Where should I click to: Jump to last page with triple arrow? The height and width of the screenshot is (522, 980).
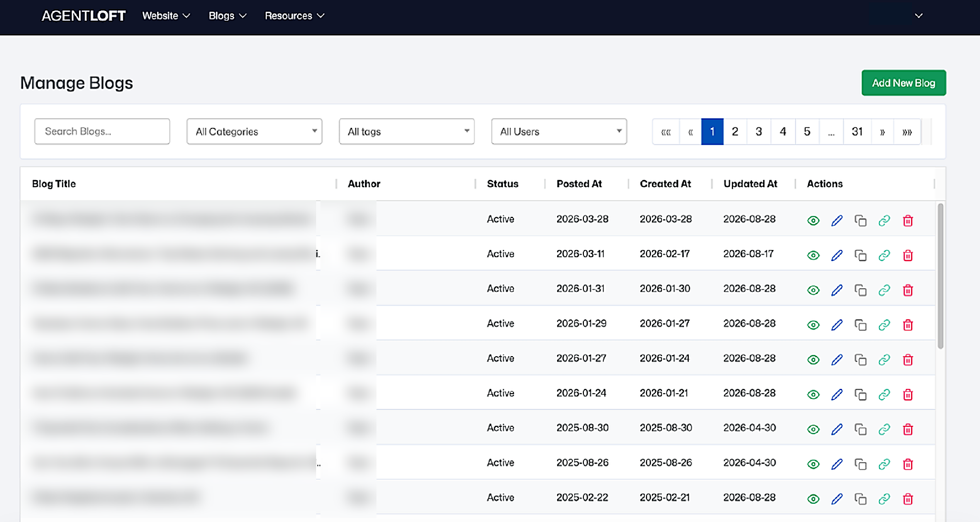[x=907, y=132]
